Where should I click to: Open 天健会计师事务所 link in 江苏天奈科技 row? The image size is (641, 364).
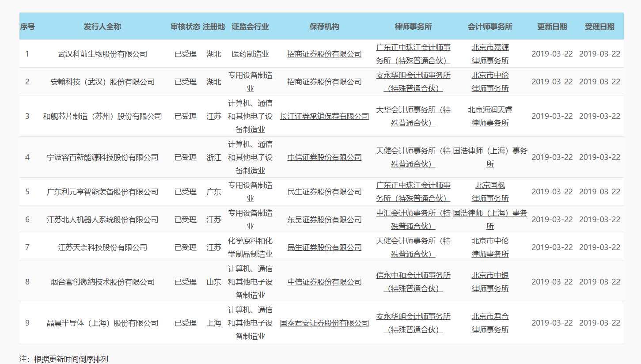click(x=413, y=247)
